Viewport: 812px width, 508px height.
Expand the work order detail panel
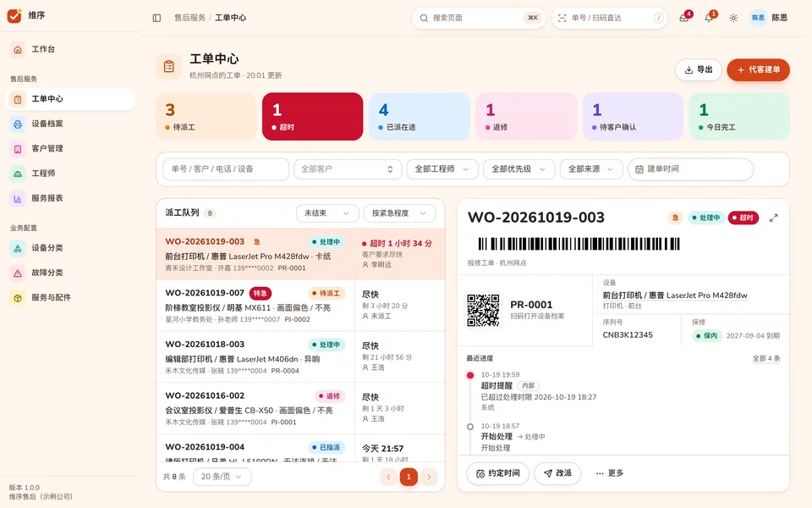click(774, 218)
